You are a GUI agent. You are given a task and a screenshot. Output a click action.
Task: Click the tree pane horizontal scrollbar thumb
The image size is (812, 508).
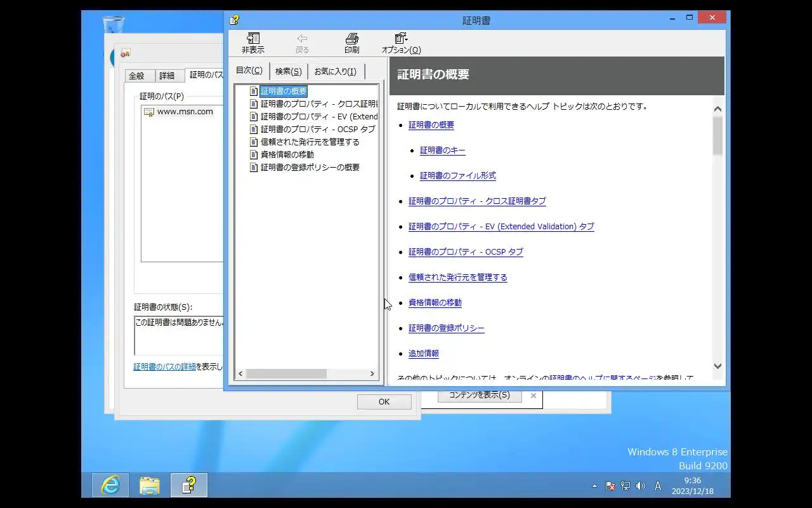286,374
